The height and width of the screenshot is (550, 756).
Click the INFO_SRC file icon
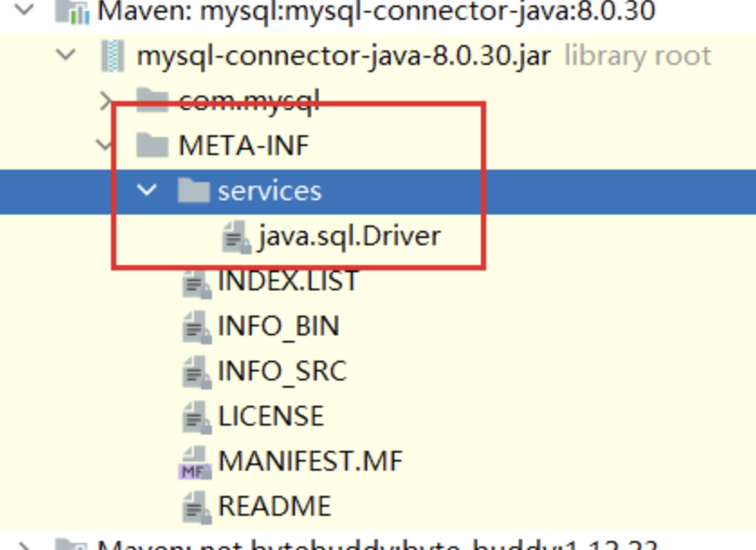pyautogui.click(x=197, y=372)
